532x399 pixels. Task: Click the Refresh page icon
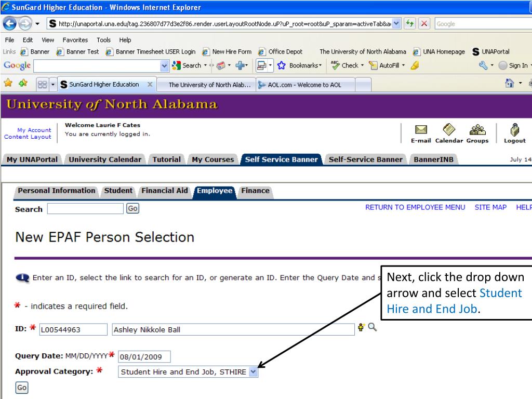tap(410, 23)
